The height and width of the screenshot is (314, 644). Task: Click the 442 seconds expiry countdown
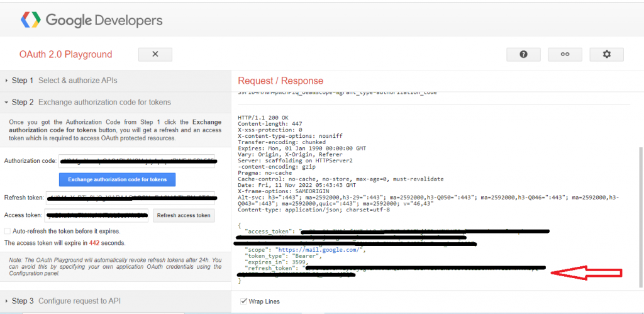coord(94,243)
